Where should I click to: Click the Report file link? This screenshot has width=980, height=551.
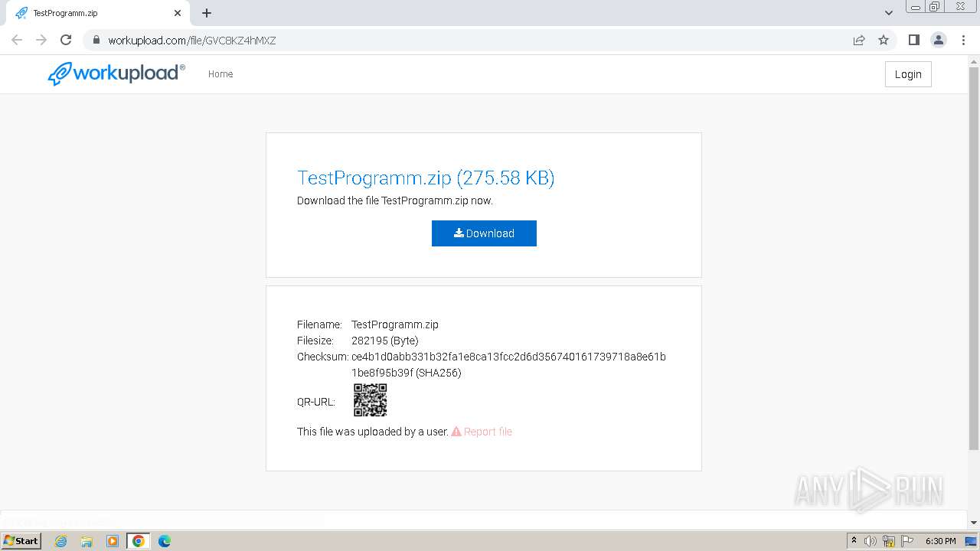pos(482,432)
